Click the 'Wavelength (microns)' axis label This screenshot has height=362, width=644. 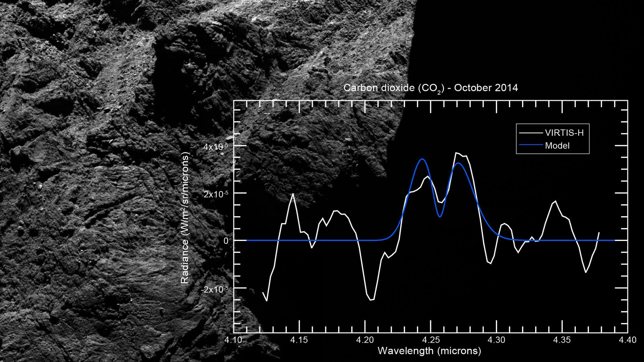click(x=429, y=351)
